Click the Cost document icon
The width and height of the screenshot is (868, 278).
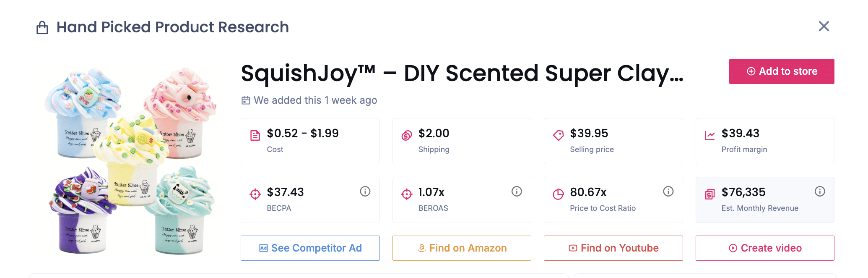click(x=255, y=135)
